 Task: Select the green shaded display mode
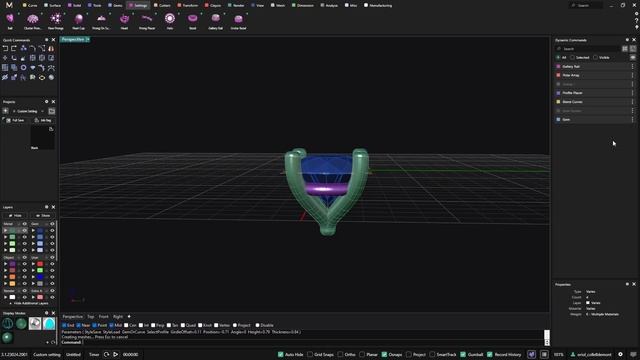point(21,323)
